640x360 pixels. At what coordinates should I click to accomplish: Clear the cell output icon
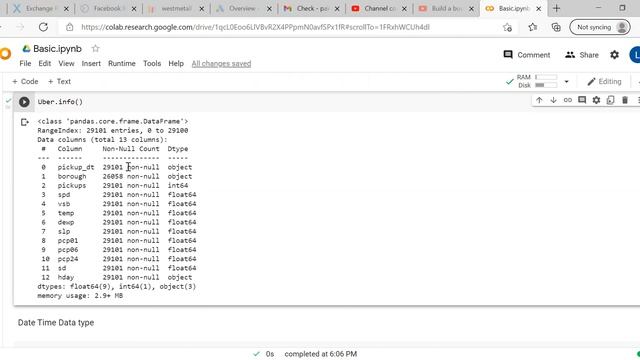24,122
